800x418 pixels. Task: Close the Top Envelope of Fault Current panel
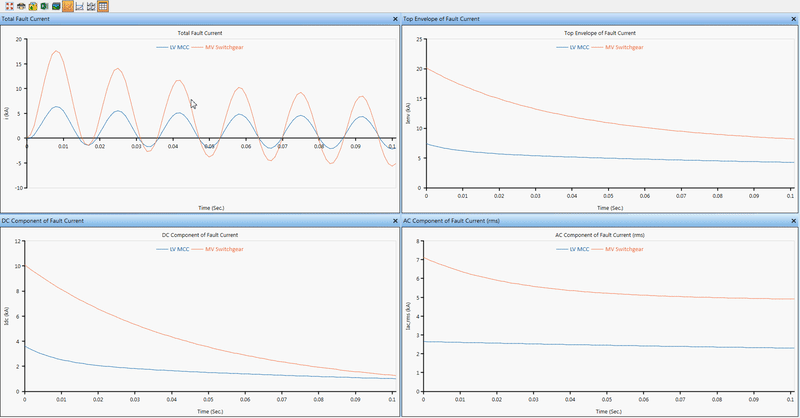tap(795, 19)
